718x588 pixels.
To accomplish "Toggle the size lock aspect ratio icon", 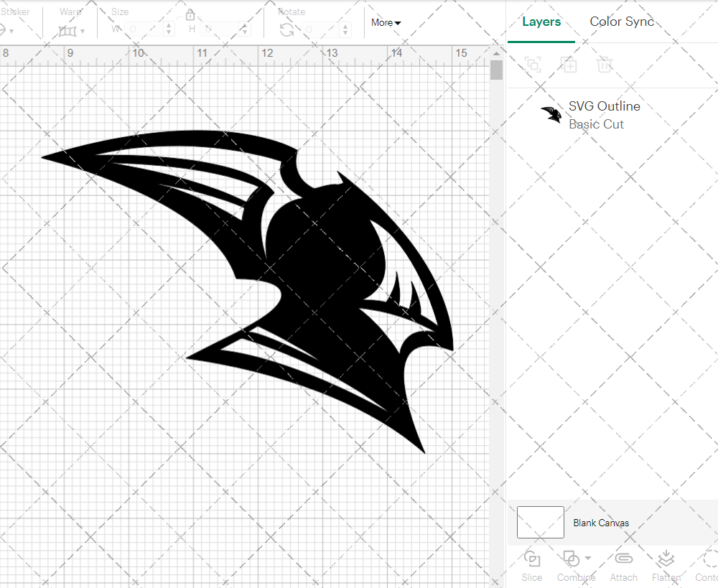I will (x=190, y=14).
